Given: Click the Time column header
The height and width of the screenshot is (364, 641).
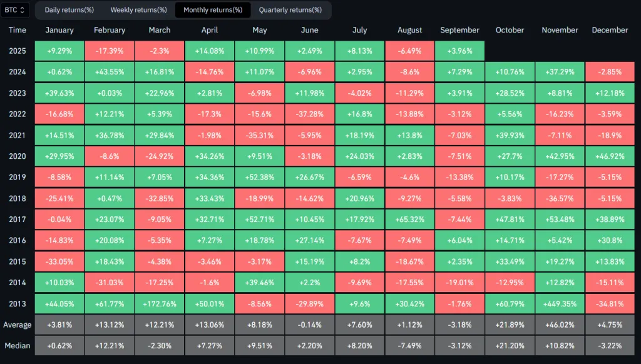Looking at the screenshot, I should point(18,30).
